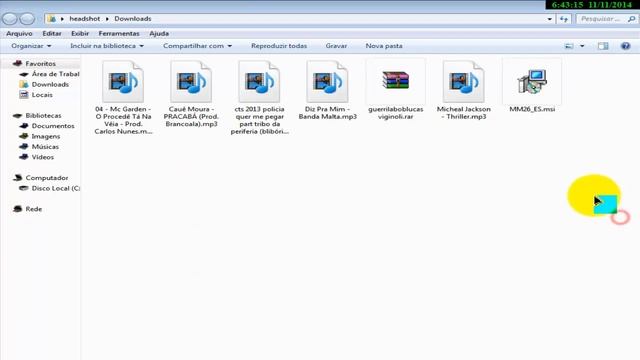Open the Compartilhar com dropdown
The image size is (640, 360).
pos(198,46)
